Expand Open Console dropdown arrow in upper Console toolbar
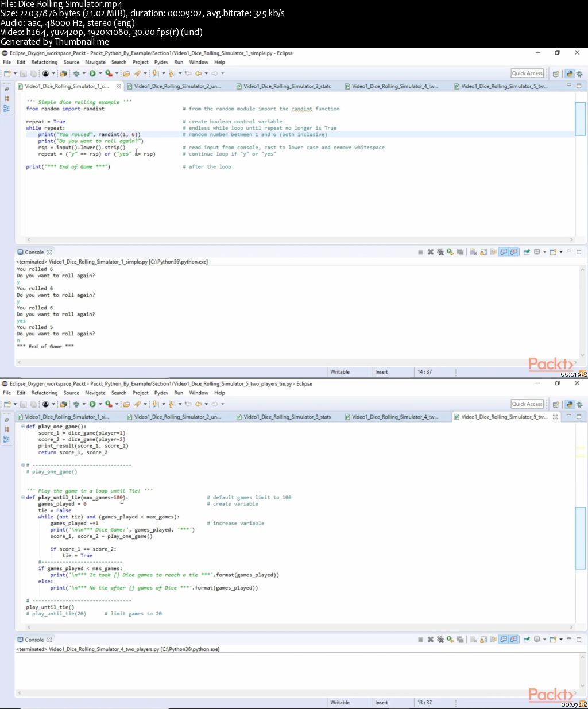 click(x=561, y=252)
